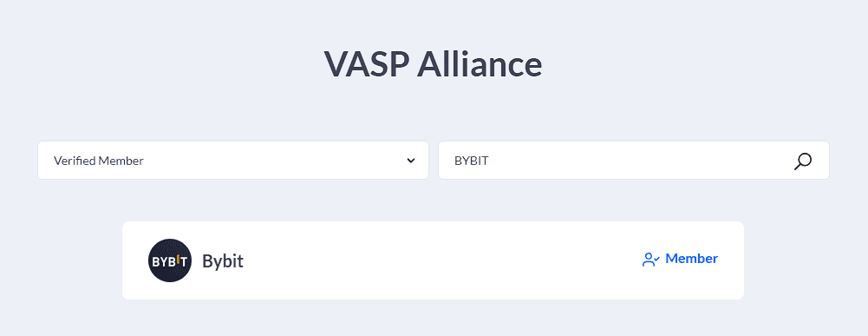Click the verified user icon in the Bybit row
Image resolution: width=868 pixels, height=336 pixels.
tap(650, 260)
